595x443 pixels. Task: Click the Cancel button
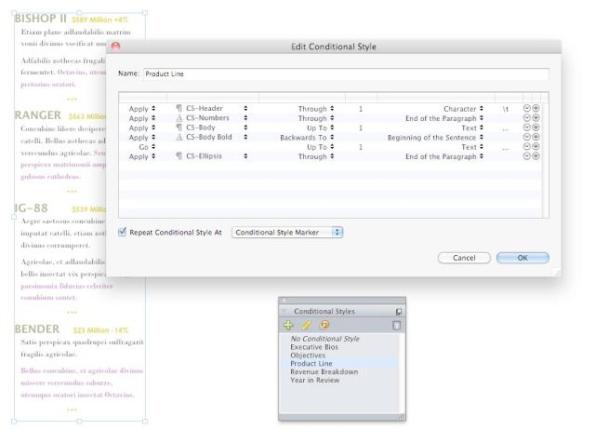click(464, 258)
